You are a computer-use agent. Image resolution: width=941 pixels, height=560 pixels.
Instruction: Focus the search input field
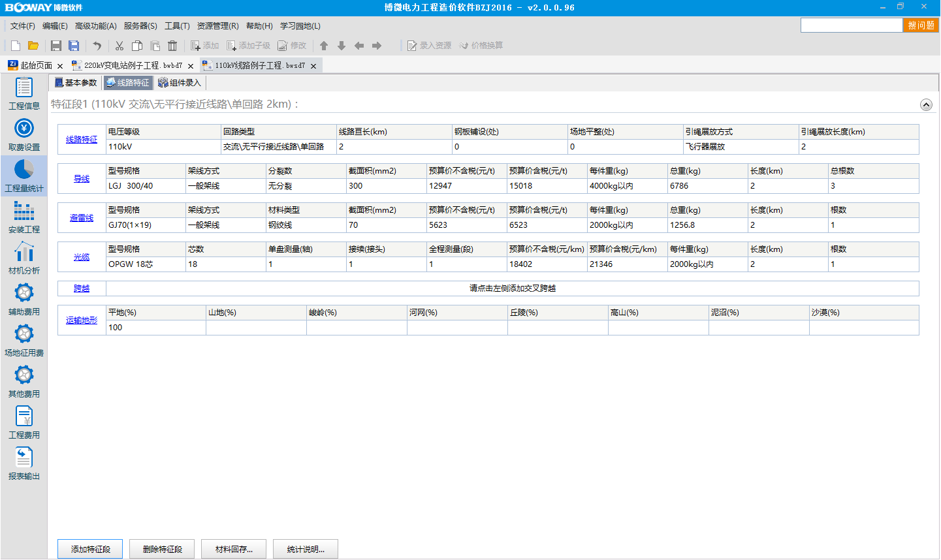tap(852, 25)
